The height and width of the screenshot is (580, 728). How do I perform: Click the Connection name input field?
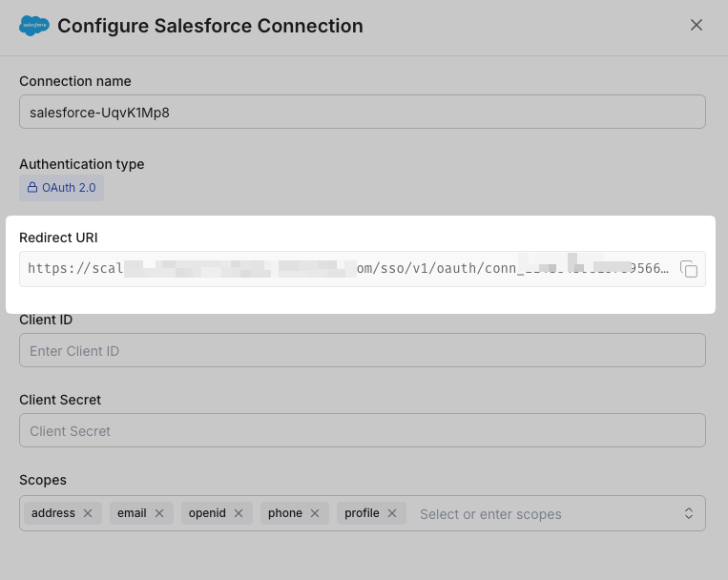point(363,112)
